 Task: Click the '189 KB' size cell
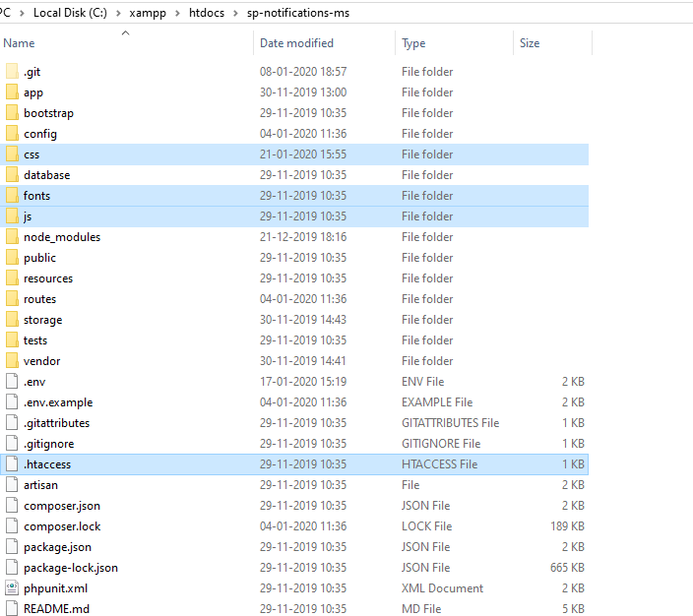tap(567, 526)
